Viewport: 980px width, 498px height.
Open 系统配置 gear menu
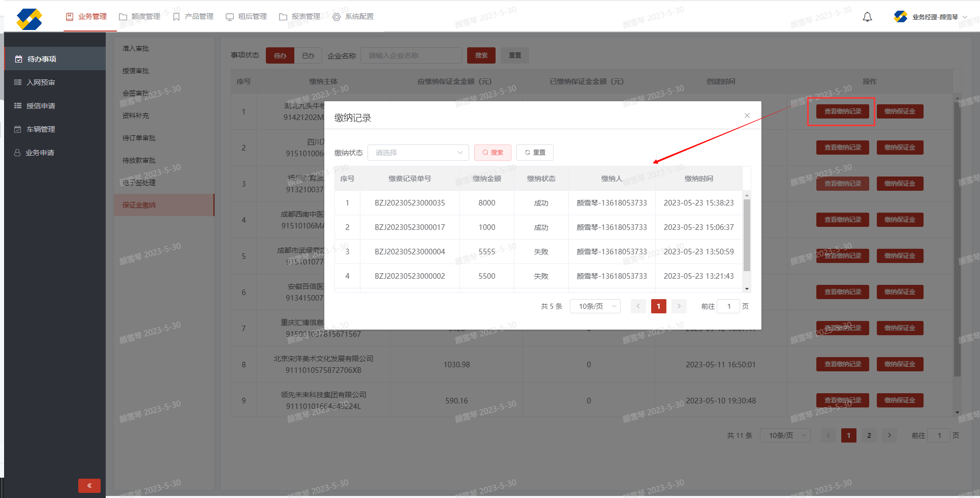[353, 17]
